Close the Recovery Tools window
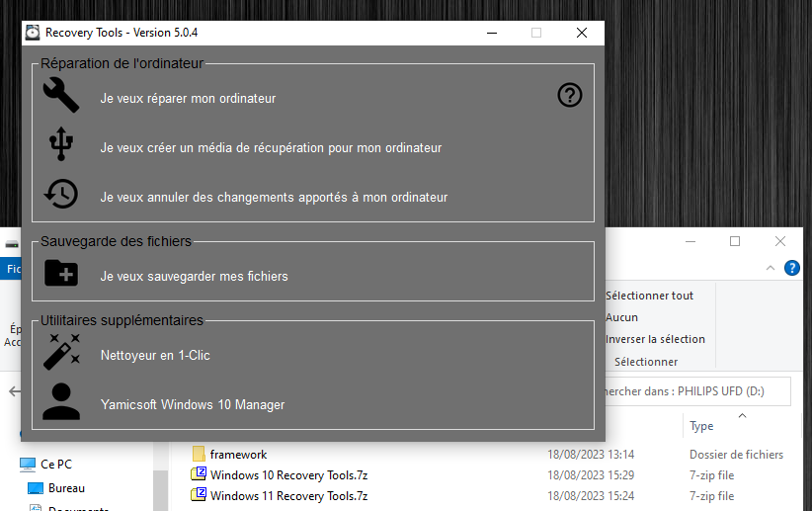 (582, 33)
